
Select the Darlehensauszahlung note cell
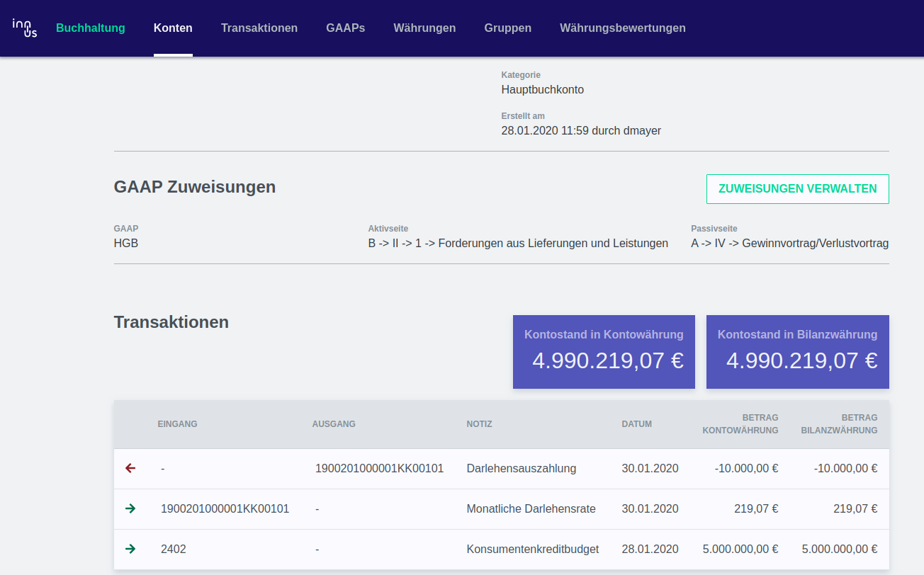click(522, 468)
